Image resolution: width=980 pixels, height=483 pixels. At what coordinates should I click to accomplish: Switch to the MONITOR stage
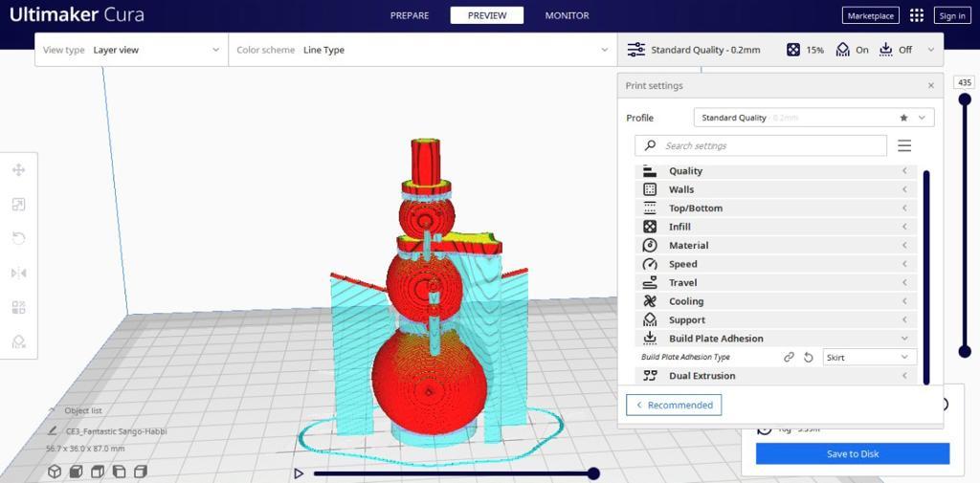[567, 15]
